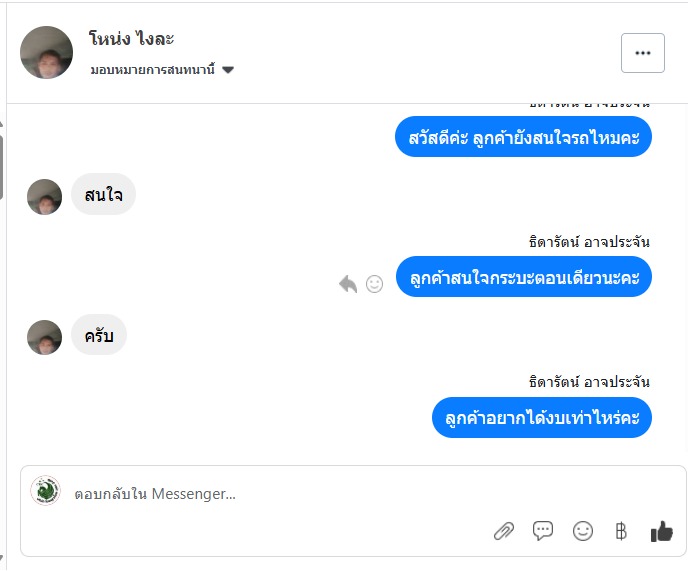
Task: Click the contact name โหน่ง ไงละ
Action: coord(132,39)
